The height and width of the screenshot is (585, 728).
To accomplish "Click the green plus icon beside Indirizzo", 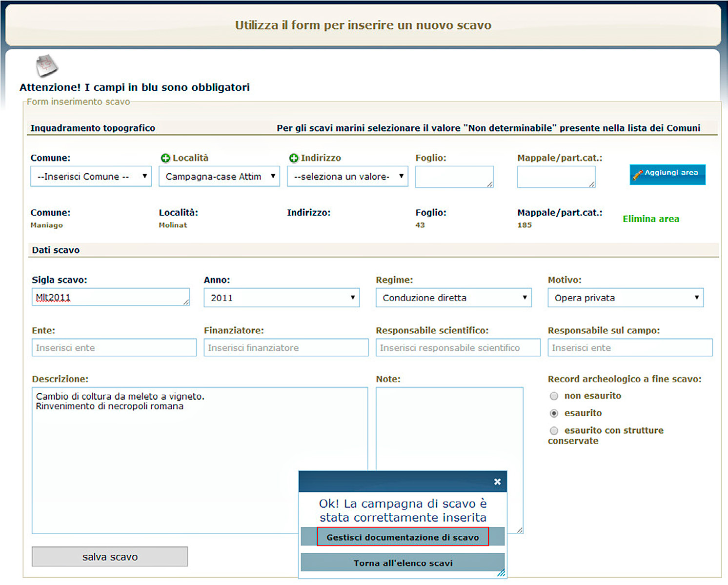I will click(x=294, y=158).
